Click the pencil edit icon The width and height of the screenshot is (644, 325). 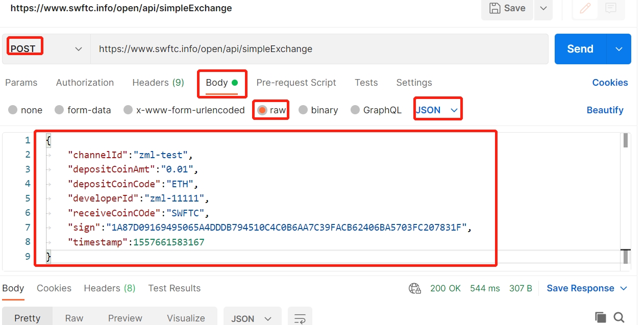tap(585, 8)
